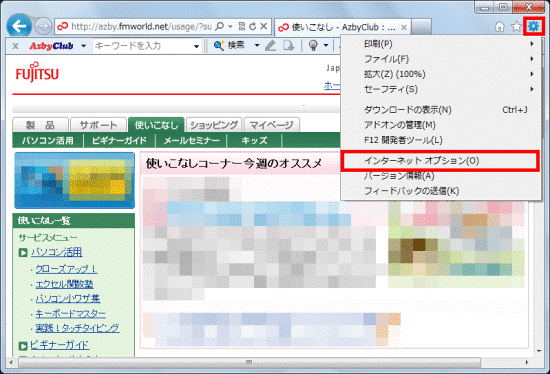Select ダウンロードの表示(N) menu item
This screenshot has height=374, width=550.
click(x=441, y=110)
